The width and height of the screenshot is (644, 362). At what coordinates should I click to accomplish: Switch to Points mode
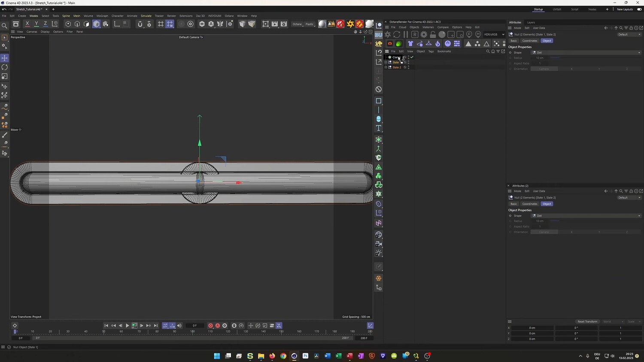68,24
